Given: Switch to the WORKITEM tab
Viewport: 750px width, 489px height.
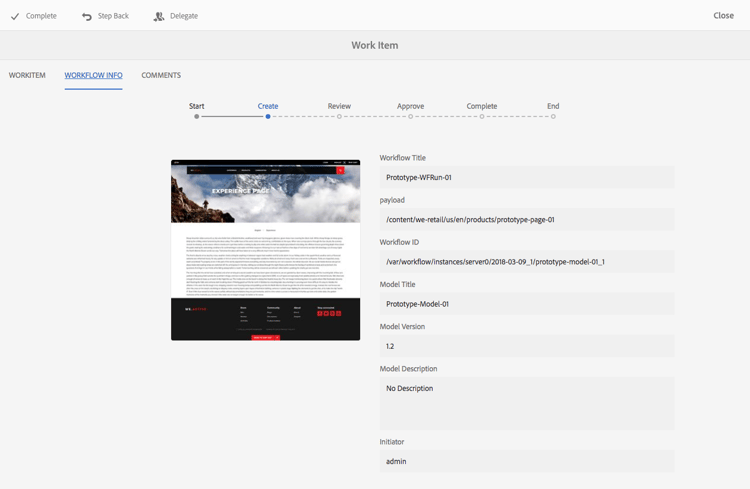Looking at the screenshot, I should [x=27, y=75].
